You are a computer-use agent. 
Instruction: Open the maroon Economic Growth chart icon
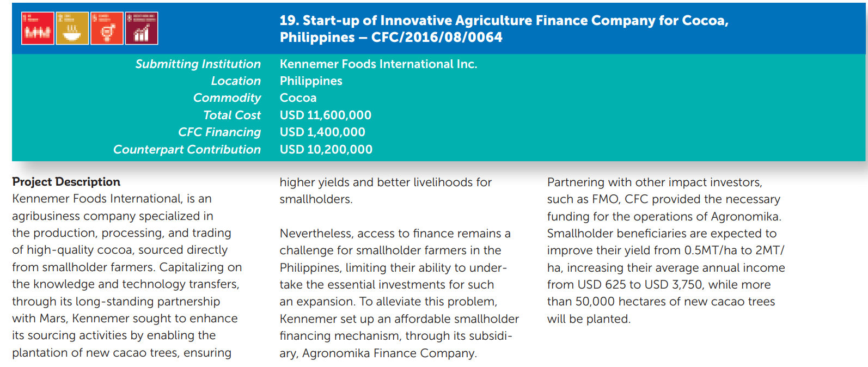tap(142, 28)
